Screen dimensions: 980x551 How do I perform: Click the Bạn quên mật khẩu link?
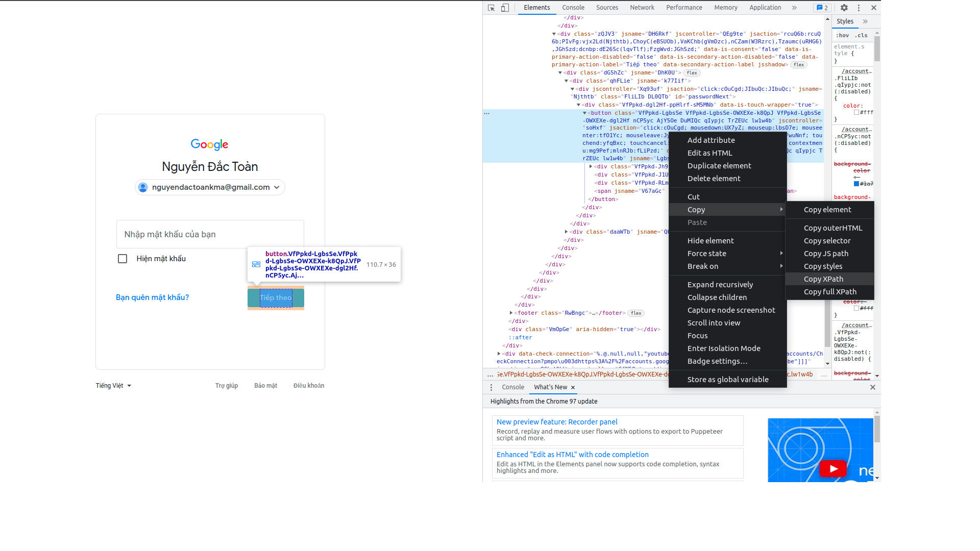(152, 297)
